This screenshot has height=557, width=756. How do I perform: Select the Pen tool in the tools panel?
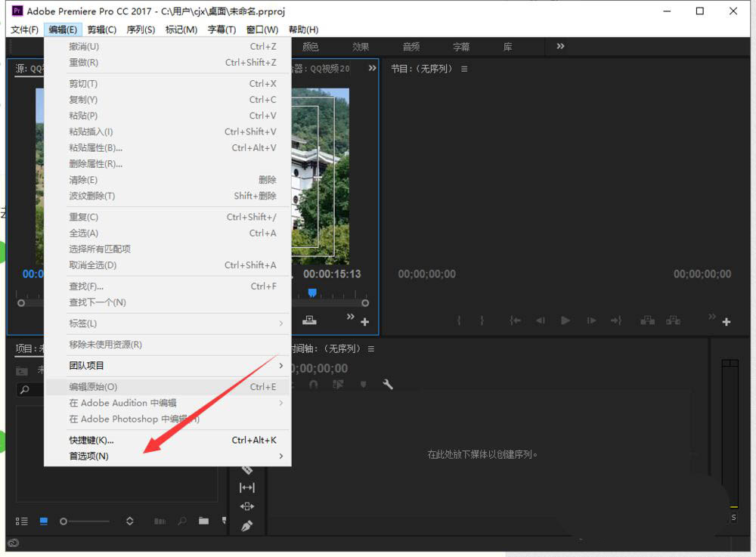click(247, 525)
